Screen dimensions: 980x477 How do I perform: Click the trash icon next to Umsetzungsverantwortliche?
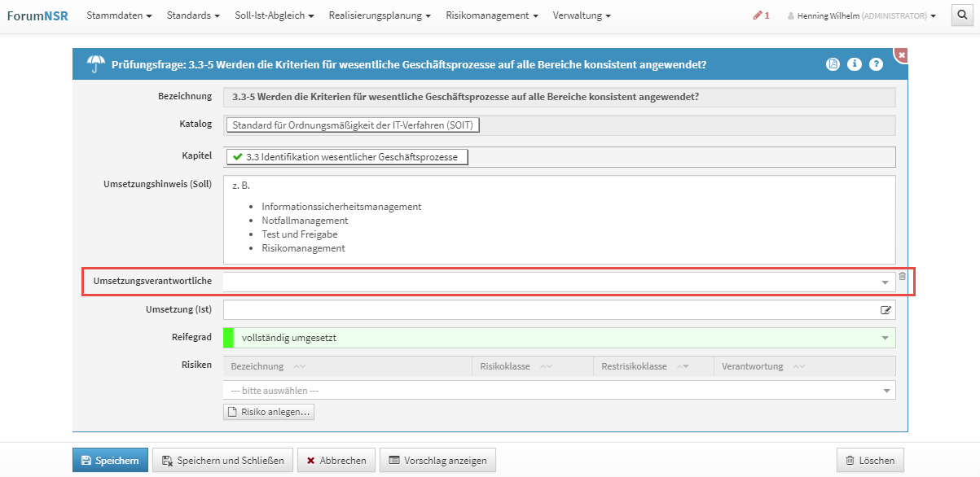click(x=902, y=277)
